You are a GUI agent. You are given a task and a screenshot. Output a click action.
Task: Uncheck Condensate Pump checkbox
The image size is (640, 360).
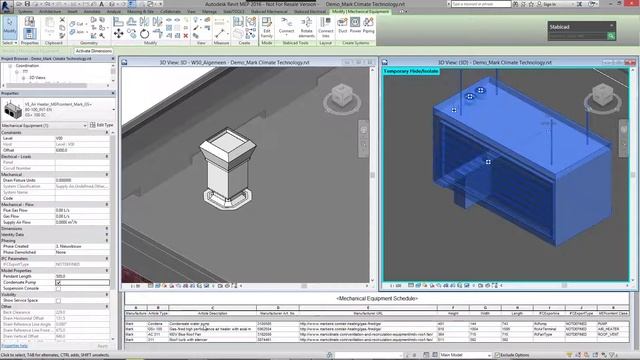[x=58, y=282]
